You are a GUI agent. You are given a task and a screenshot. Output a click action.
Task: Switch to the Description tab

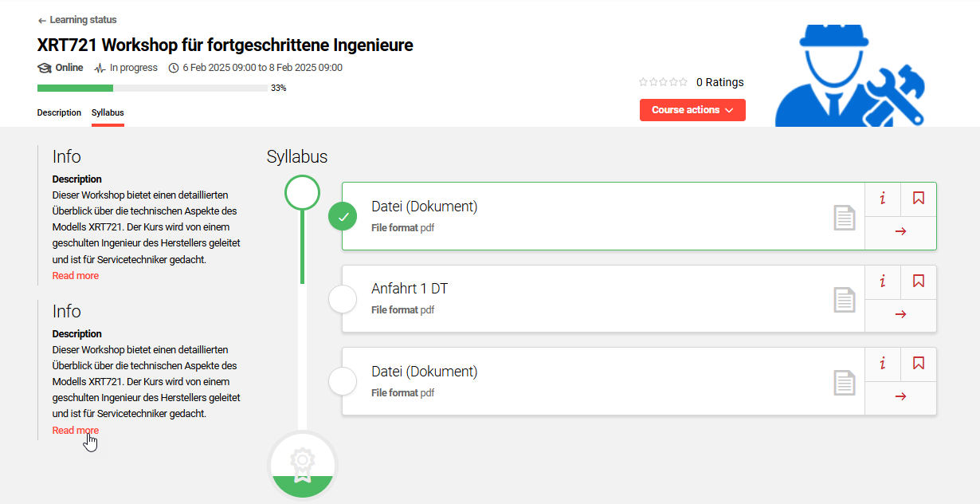pos(59,113)
